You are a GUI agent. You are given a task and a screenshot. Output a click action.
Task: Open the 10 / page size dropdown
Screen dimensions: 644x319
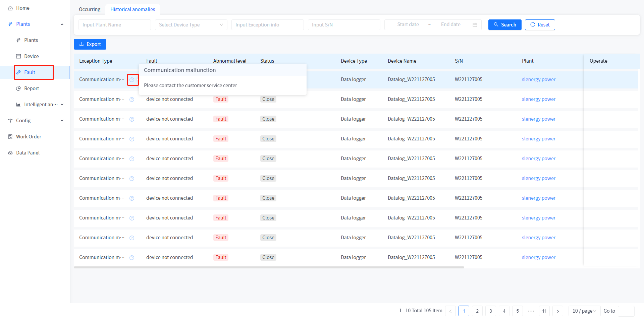[584, 311]
